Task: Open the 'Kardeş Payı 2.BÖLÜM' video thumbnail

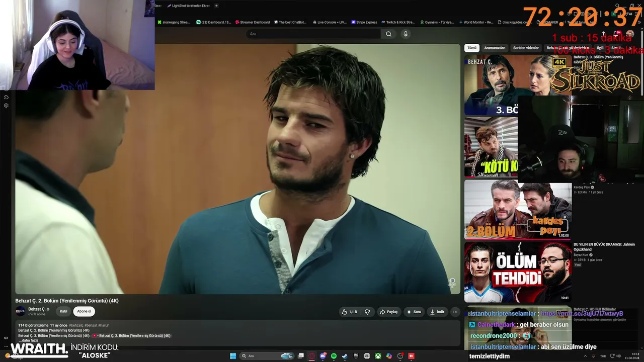Action: click(x=518, y=209)
